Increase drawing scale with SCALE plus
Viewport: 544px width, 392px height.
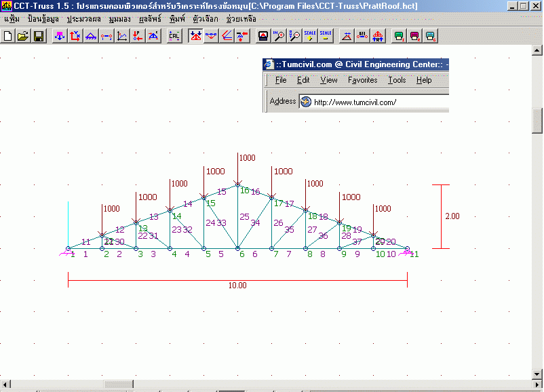pos(310,36)
